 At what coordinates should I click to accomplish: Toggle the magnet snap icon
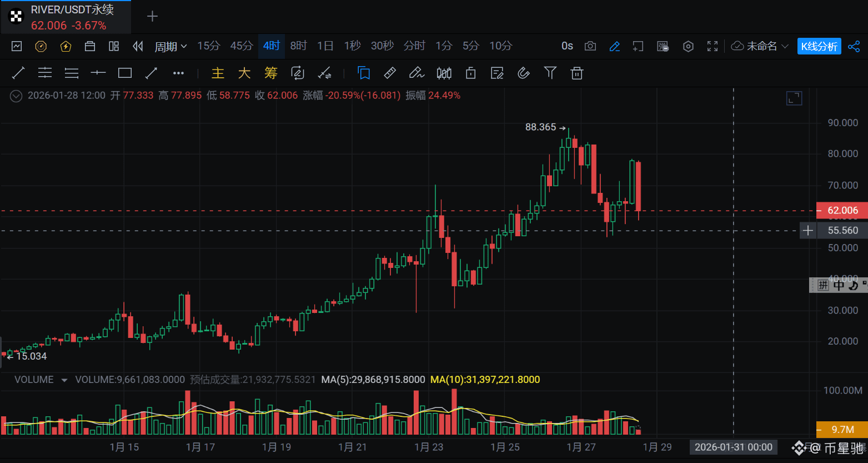pos(524,73)
